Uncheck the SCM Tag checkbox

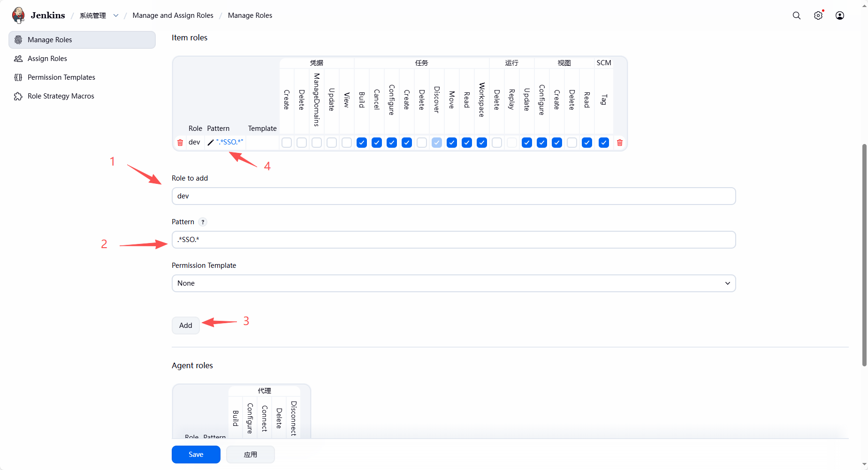603,143
